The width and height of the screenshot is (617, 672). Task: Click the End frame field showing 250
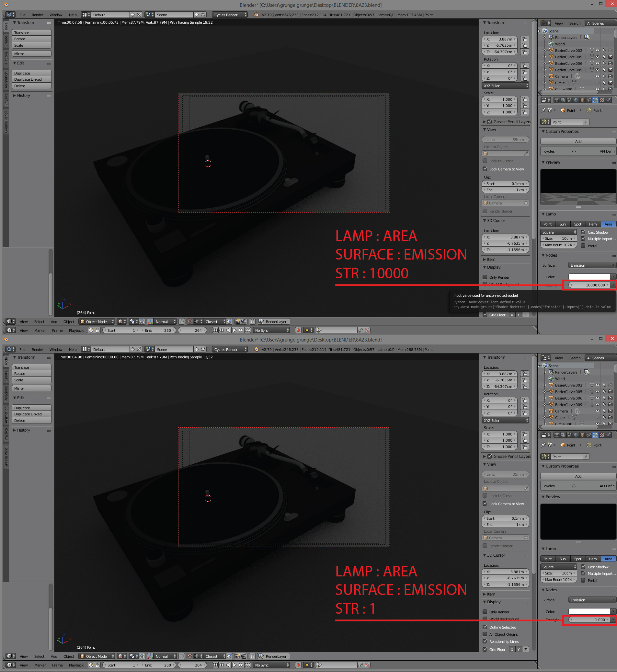click(158, 330)
